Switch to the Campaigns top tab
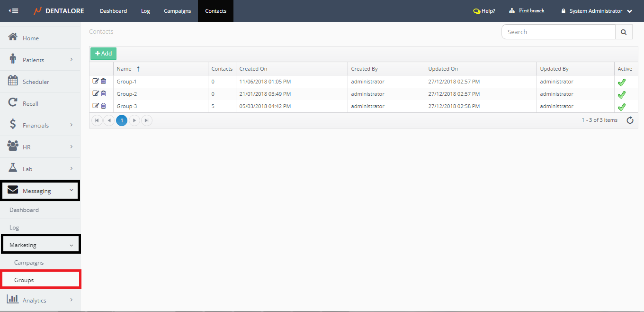The image size is (644, 312). pos(178,11)
